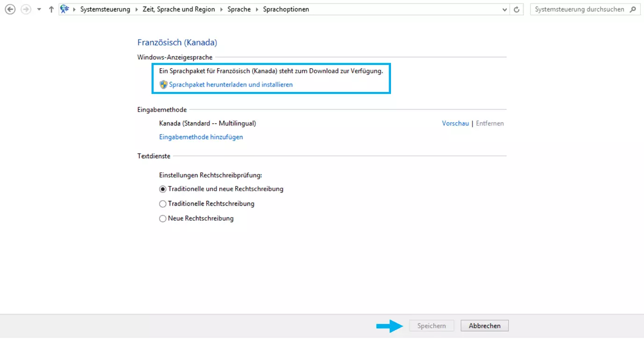Screen dimensions: 644x340
Task: Click the shield icon beside Sprachpaket link
Action: click(163, 85)
